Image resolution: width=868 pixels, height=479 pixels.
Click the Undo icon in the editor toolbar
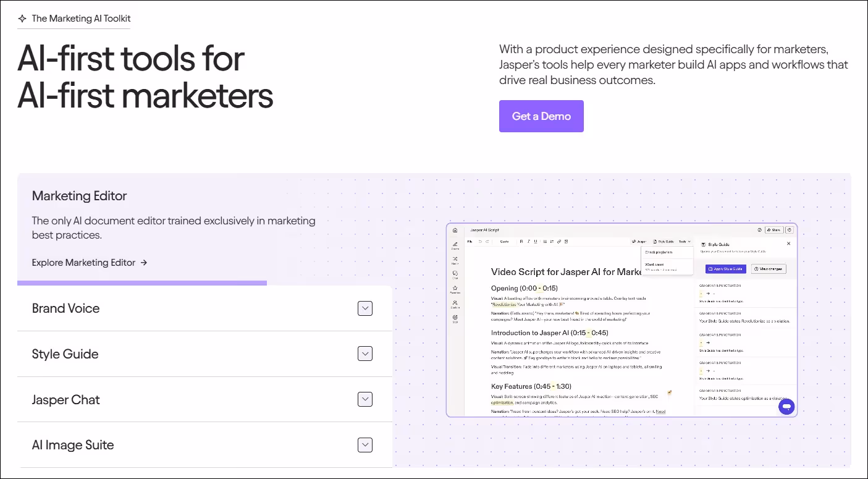click(x=480, y=242)
